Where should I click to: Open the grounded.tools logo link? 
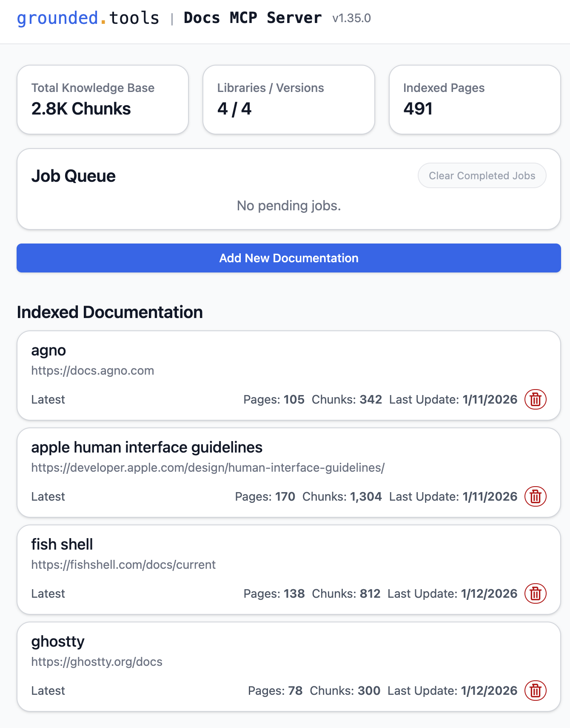point(88,18)
